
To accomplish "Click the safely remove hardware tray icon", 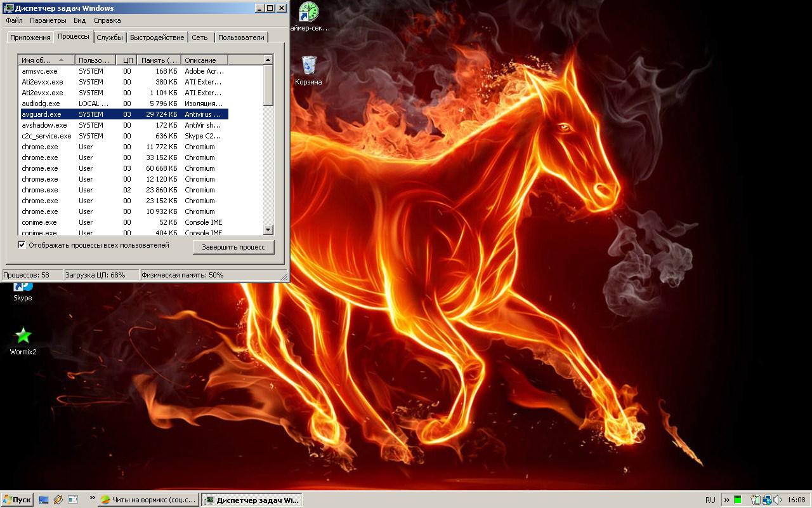I will 756,500.
